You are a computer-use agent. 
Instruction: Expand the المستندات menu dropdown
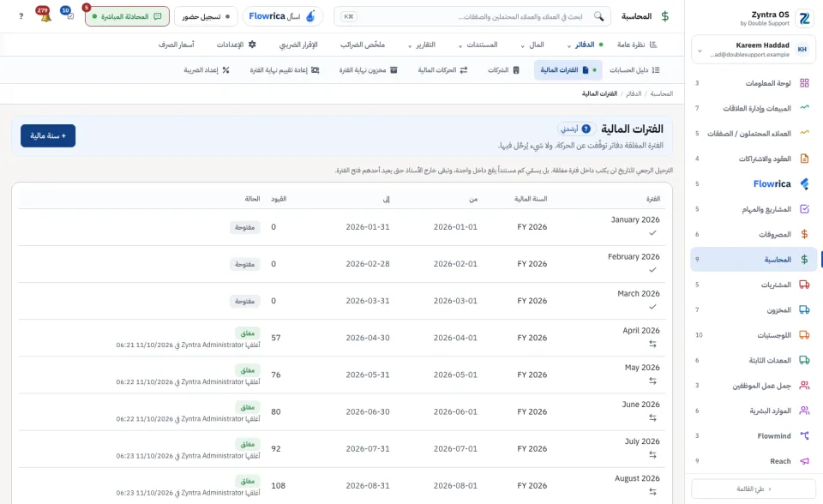click(x=478, y=45)
